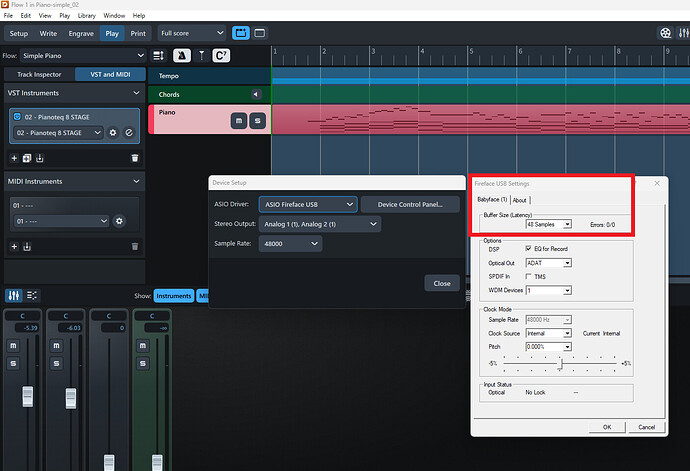The width and height of the screenshot is (690, 471).
Task: Open the Library menu
Action: click(x=87, y=15)
